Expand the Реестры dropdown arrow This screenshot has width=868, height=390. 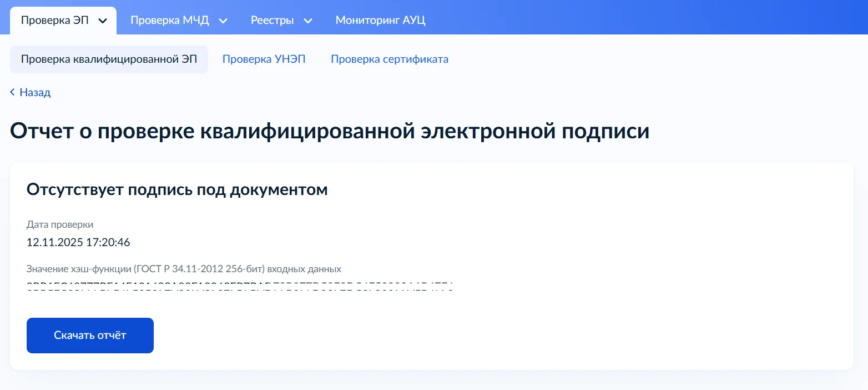tap(307, 21)
